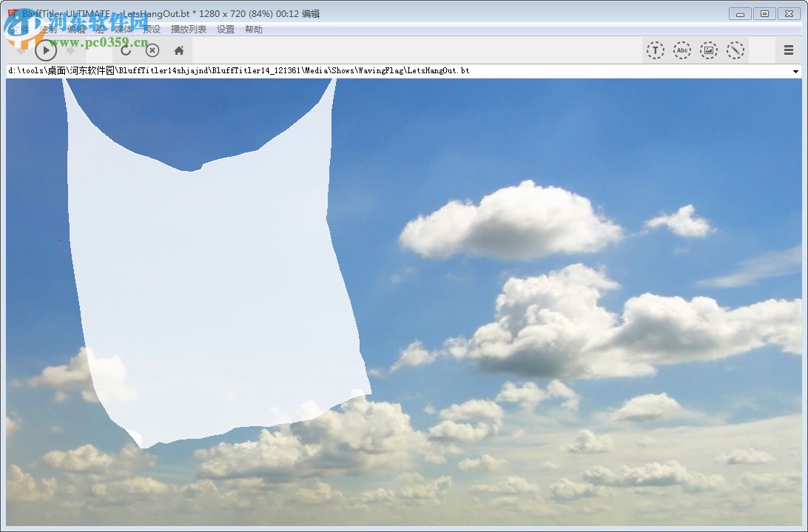The width and height of the screenshot is (808, 532).
Task: Click the Abc text style icon
Action: pos(682,50)
